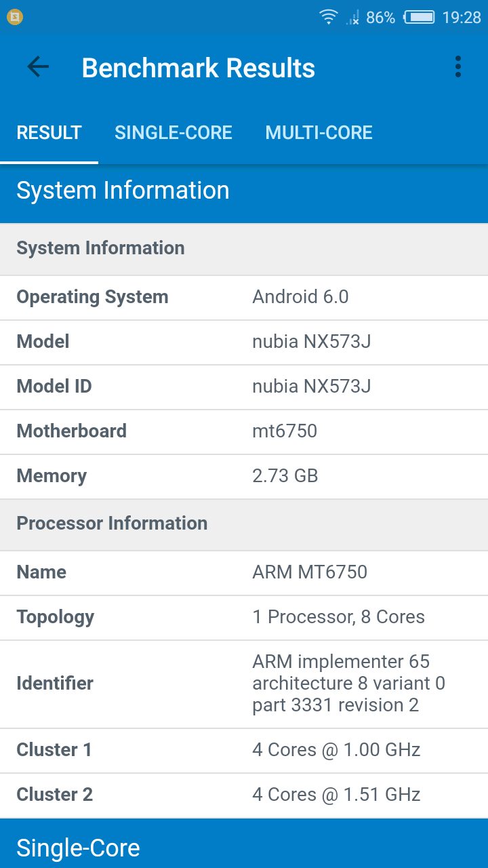Select the Topology row
Screen dimensions: 488x868
click(x=244, y=617)
